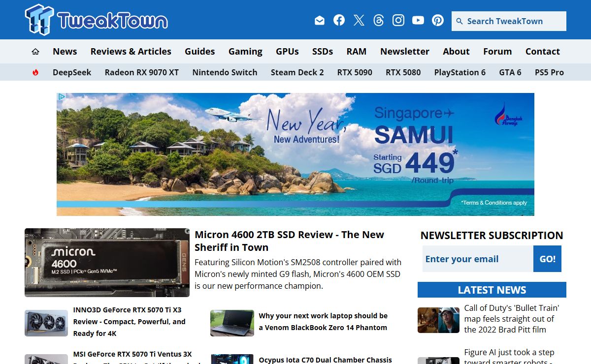591x364 pixels.
Task: Open Venom BlackBook laptop thumbnail
Action: point(232,323)
